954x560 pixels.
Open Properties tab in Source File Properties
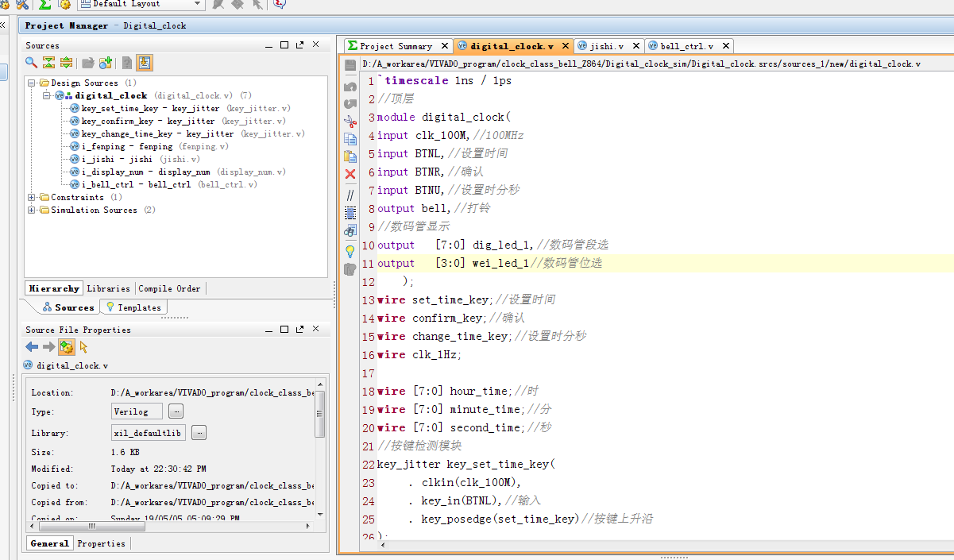(x=101, y=543)
